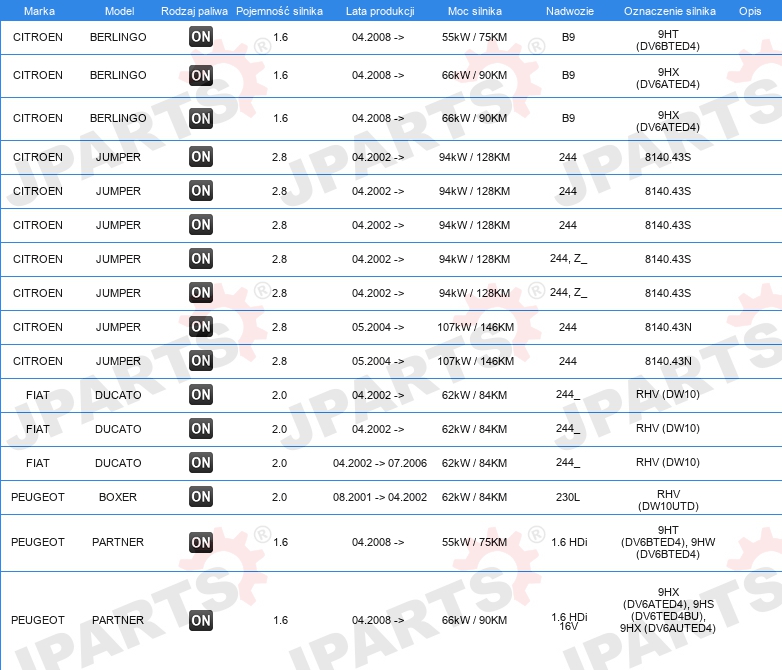This screenshot has height=670, width=782.
Task: Click DUCATO in the 04.2002 -> 07.2006 row
Action: coord(118,463)
